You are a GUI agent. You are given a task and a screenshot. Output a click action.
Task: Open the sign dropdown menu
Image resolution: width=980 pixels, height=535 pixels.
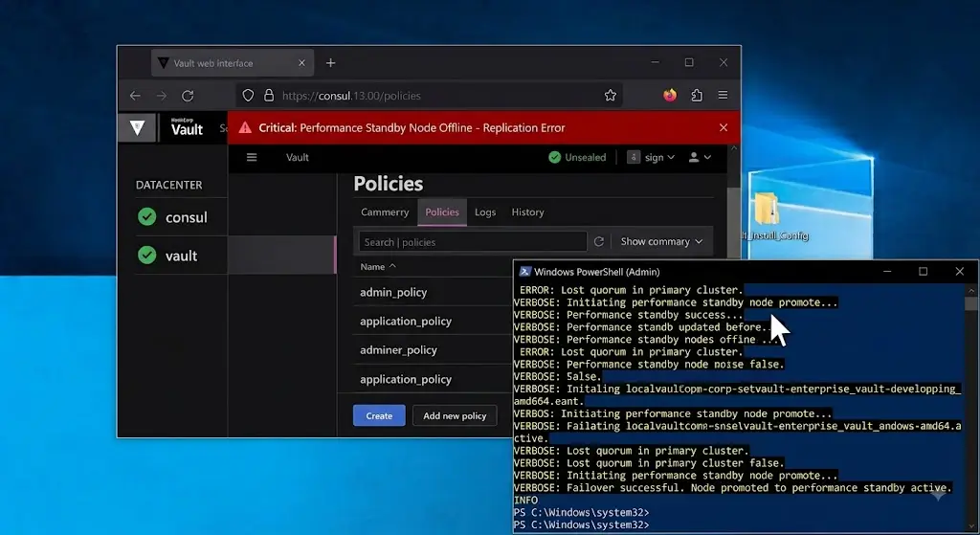(651, 157)
